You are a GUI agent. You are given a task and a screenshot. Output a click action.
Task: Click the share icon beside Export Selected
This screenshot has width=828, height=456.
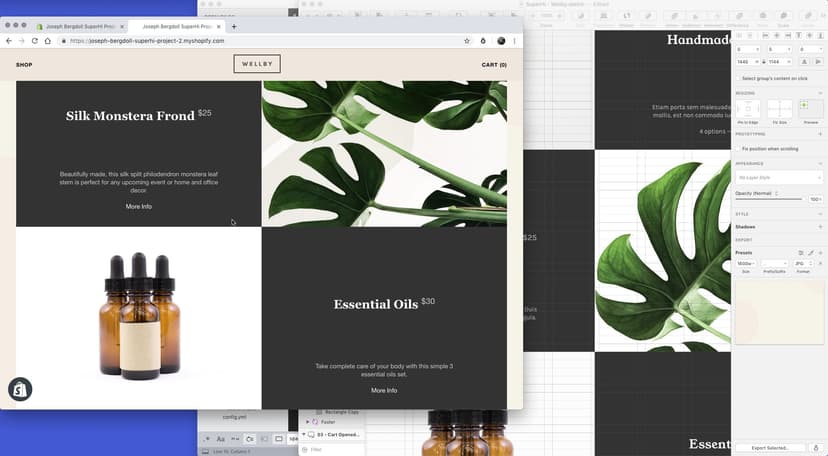(x=816, y=448)
